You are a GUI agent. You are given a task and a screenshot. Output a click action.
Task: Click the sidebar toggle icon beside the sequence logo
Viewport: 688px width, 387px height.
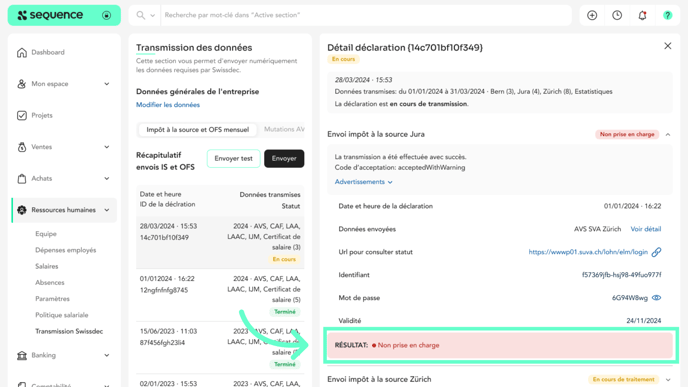(106, 15)
